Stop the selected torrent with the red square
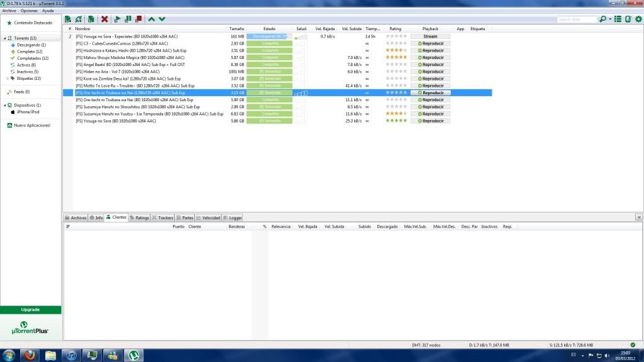This screenshot has width=644, height=362. pyautogui.click(x=138, y=19)
